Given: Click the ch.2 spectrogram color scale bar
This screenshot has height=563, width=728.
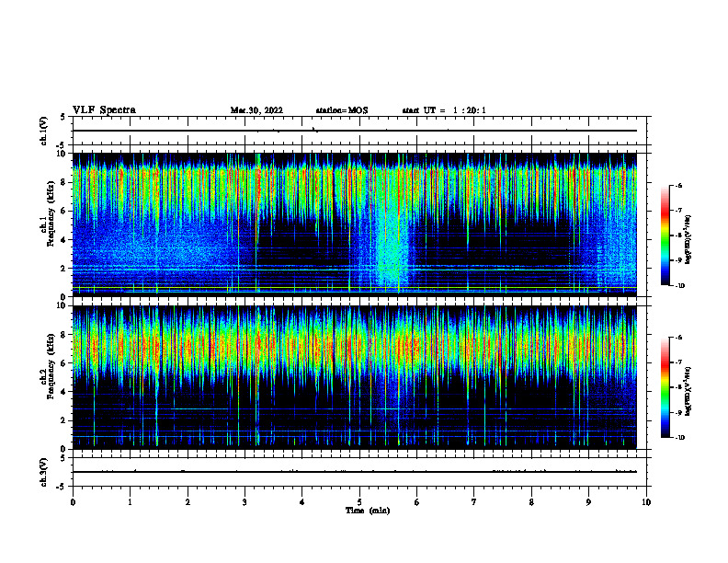Looking at the screenshot, I should (665, 387).
